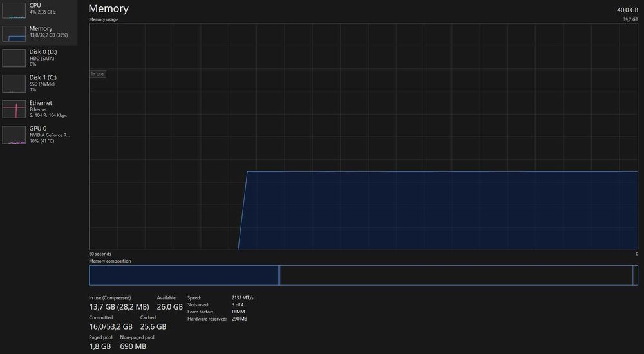This screenshot has height=354, width=644.
Task: Select the CPU entry label
Action: coord(35,5)
